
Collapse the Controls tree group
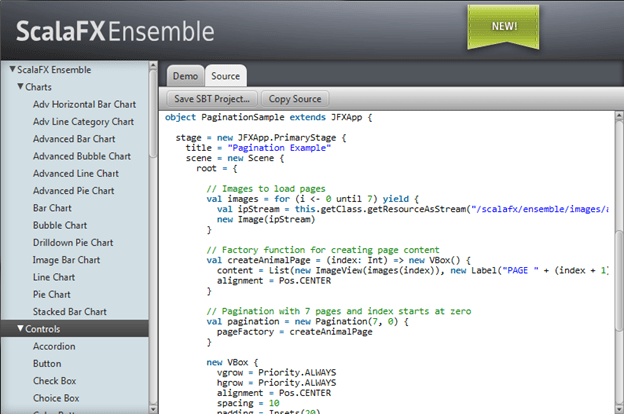20,328
